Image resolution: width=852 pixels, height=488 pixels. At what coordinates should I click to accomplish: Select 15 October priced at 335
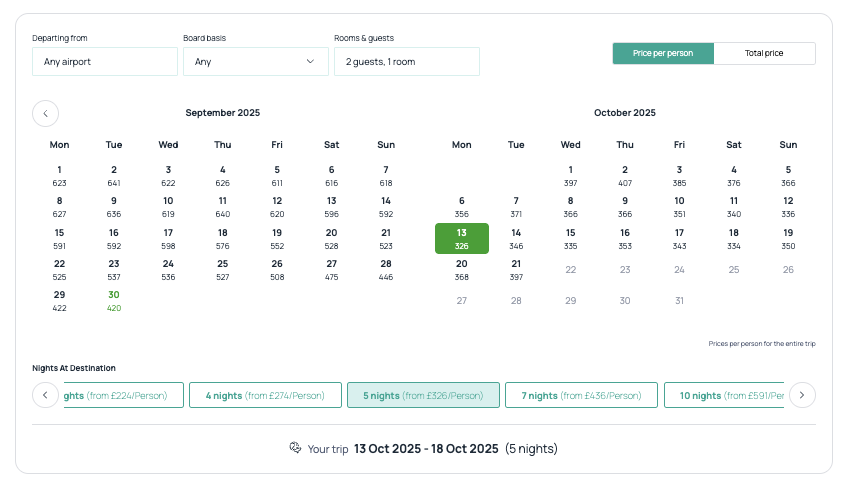(x=571, y=239)
